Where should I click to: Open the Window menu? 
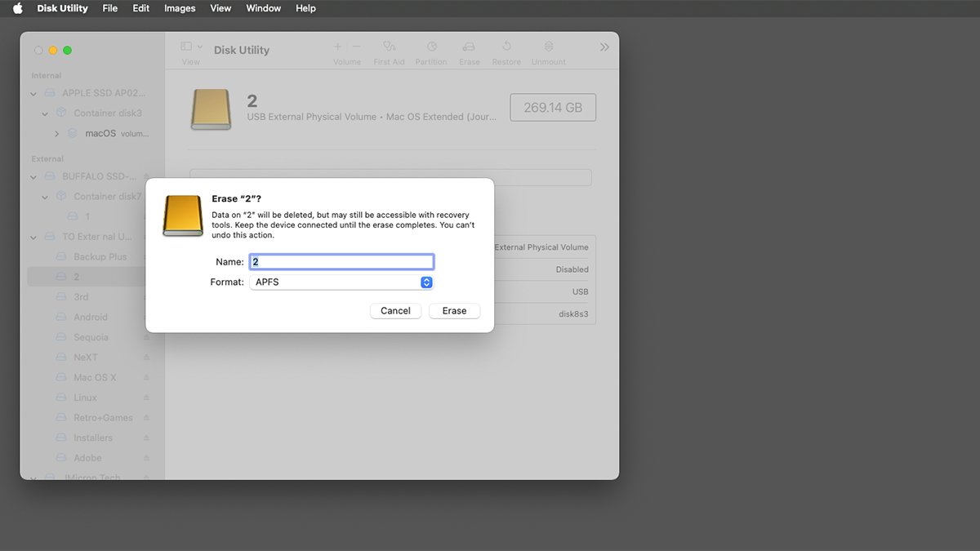tap(263, 8)
